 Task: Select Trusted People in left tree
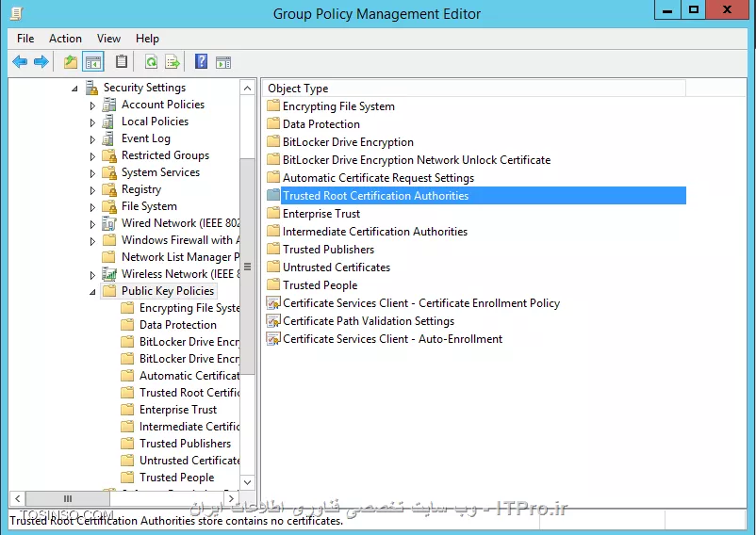(177, 478)
